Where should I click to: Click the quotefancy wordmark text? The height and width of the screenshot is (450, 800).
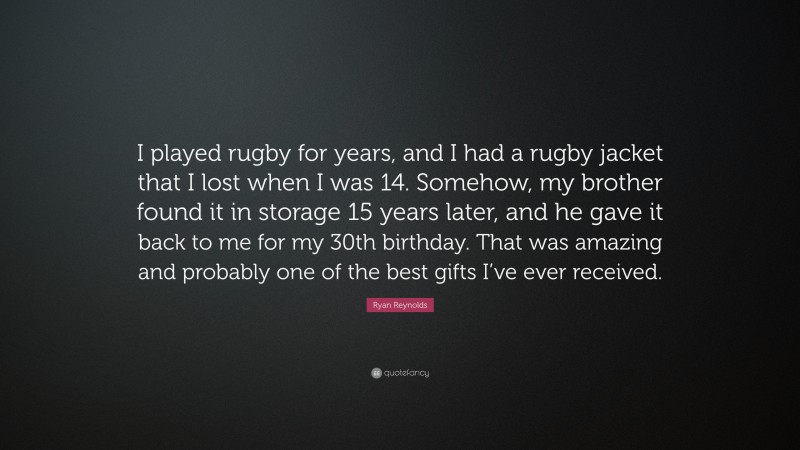click(x=406, y=372)
